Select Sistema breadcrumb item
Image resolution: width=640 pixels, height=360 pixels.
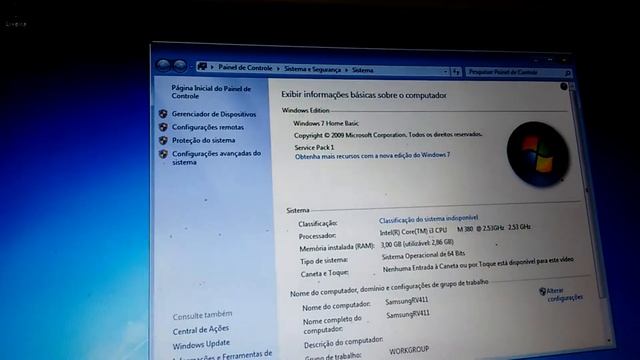(x=362, y=70)
